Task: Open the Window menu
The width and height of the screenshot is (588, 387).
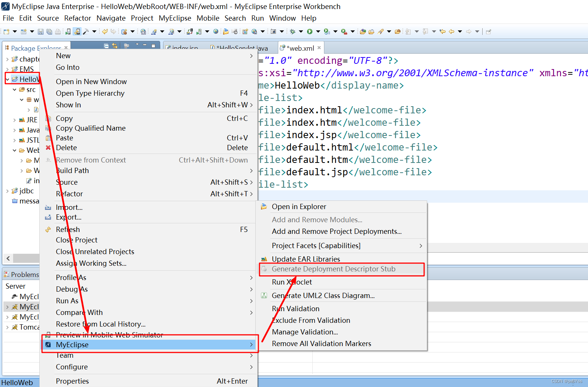Action: [x=282, y=18]
